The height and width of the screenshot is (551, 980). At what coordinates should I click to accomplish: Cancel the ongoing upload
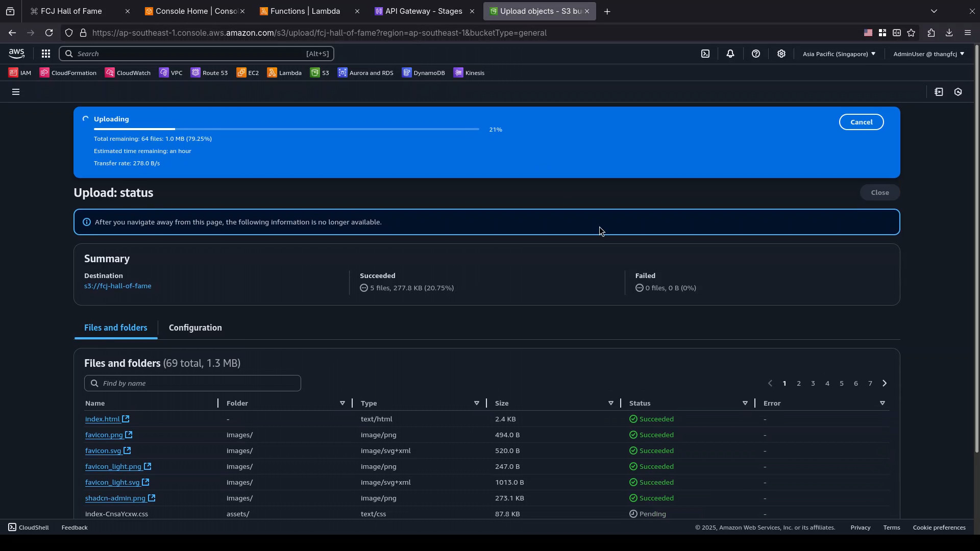(x=862, y=122)
